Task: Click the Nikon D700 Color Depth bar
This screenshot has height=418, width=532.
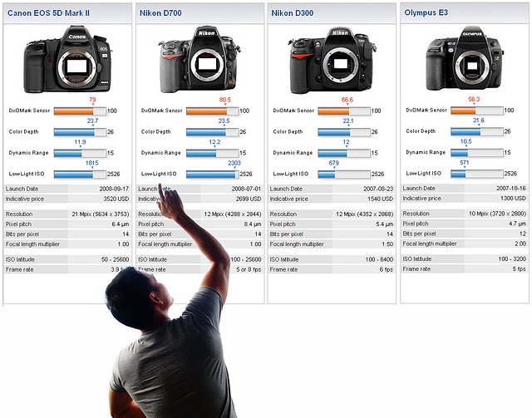Action: point(213,132)
